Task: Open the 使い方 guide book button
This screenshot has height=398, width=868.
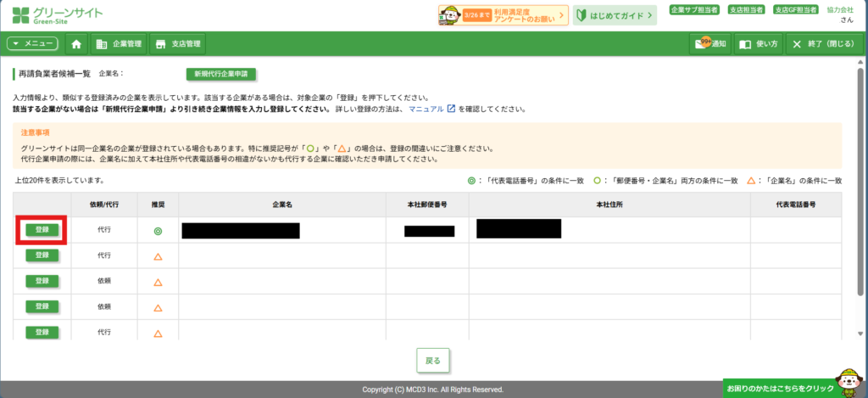Action: coord(757,44)
